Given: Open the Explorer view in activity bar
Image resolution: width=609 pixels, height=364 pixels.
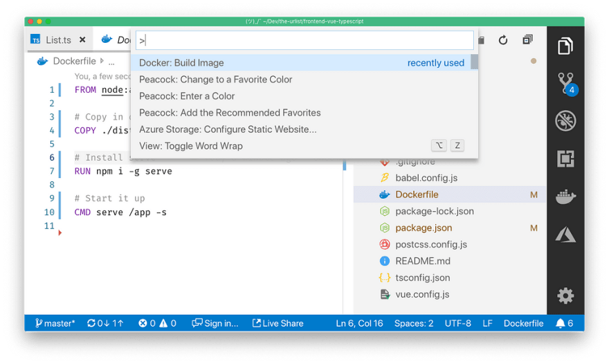Looking at the screenshot, I should 565,46.
